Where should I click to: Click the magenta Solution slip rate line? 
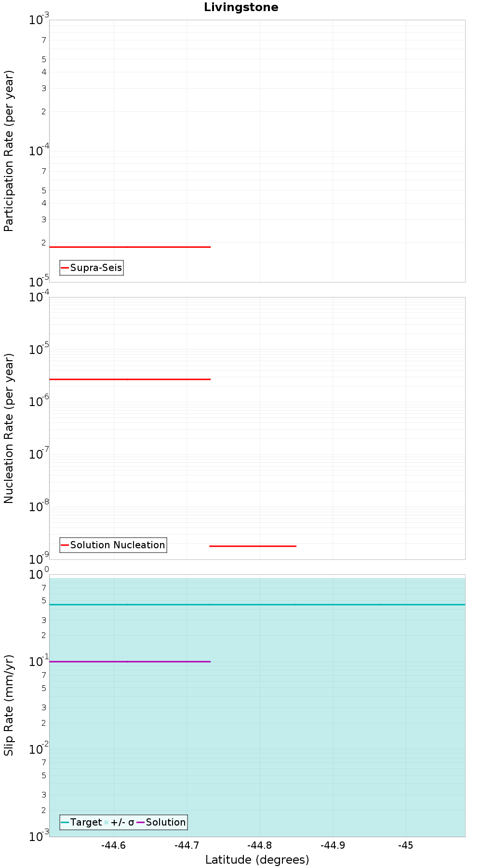pyautogui.click(x=130, y=662)
